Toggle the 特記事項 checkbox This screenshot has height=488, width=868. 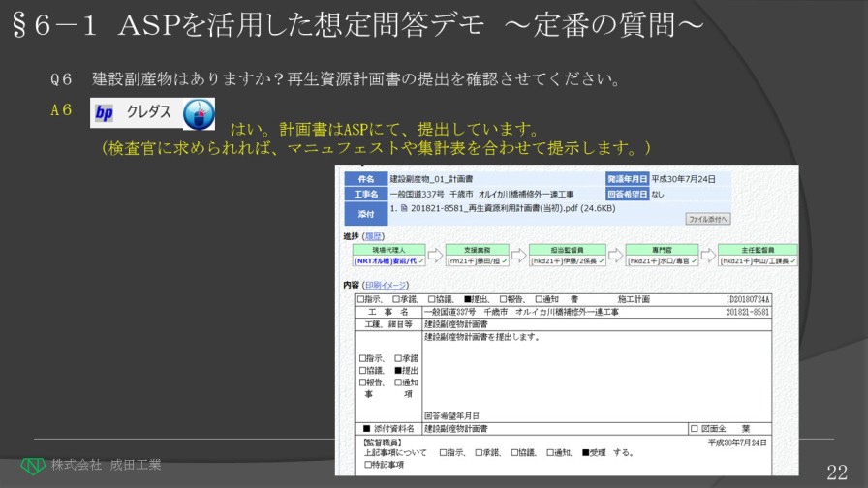pos(368,465)
